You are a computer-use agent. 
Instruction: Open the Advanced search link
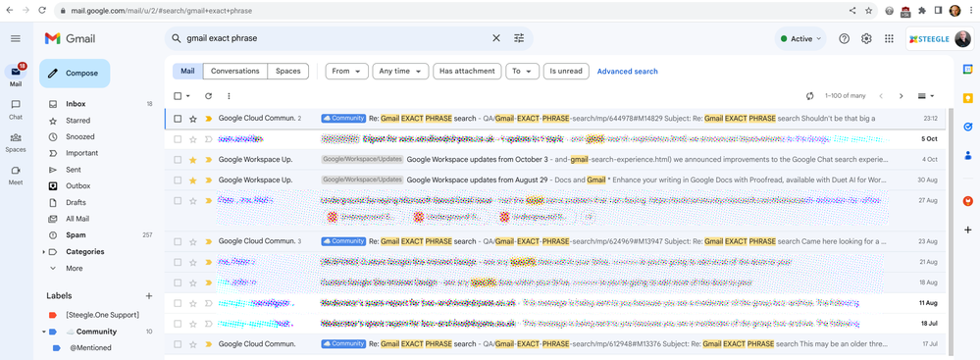628,72
